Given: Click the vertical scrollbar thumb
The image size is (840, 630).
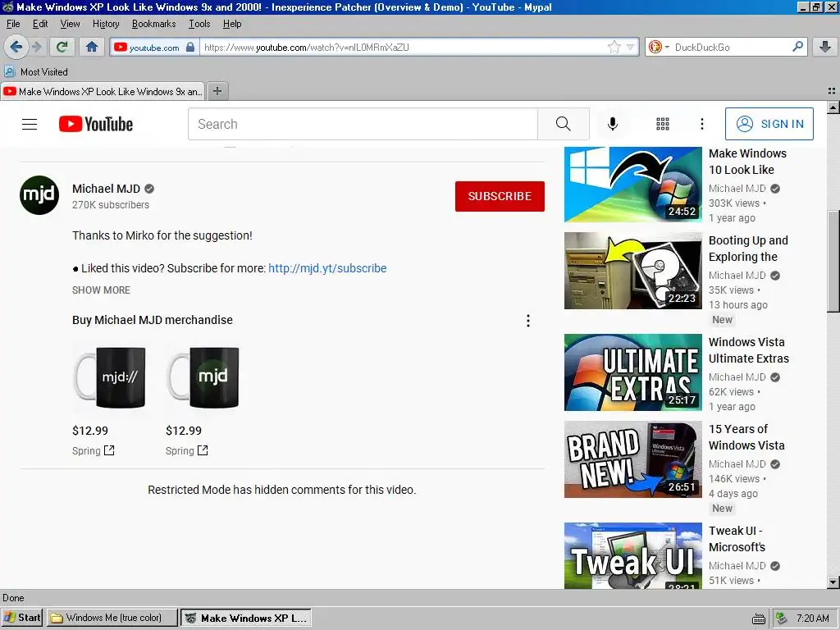Looking at the screenshot, I should pyautogui.click(x=833, y=260).
